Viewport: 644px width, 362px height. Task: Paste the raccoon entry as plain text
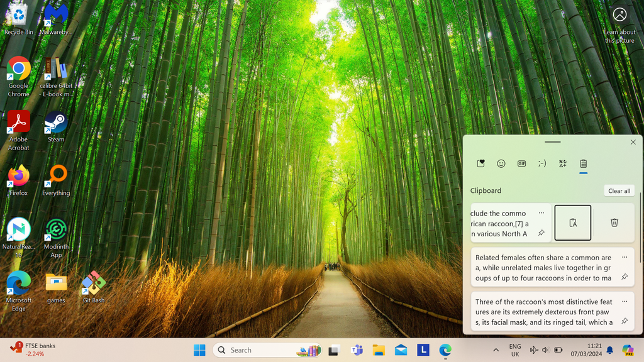pos(572,222)
